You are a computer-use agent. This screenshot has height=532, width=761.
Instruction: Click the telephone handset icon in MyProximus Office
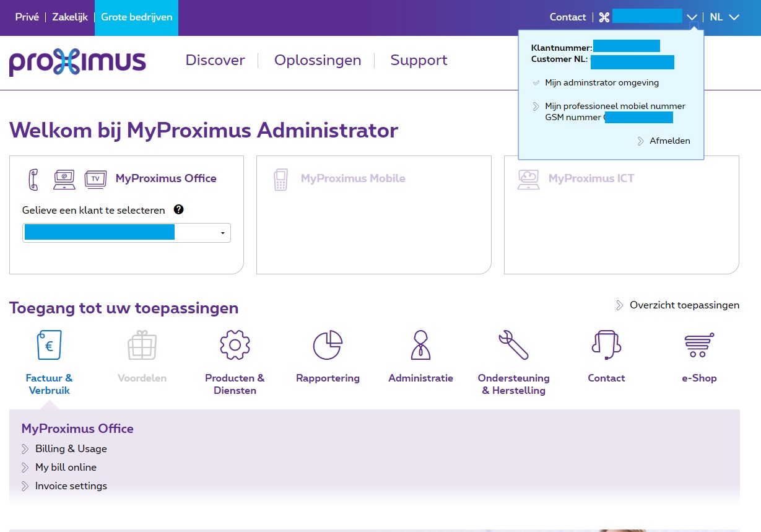[x=33, y=179]
